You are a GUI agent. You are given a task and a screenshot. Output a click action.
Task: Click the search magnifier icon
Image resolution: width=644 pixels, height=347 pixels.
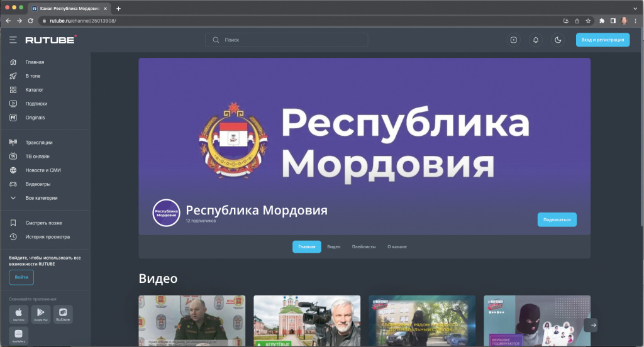tap(216, 40)
